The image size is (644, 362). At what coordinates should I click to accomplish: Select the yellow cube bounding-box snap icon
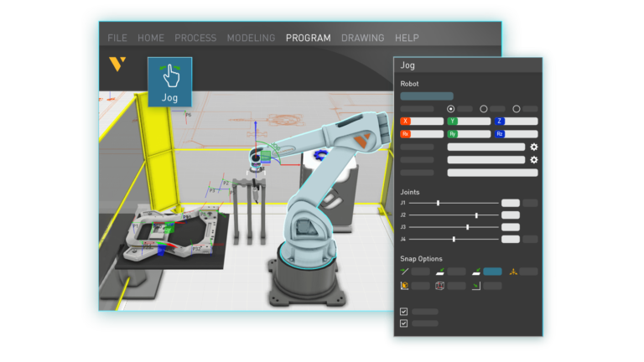[x=404, y=286]
